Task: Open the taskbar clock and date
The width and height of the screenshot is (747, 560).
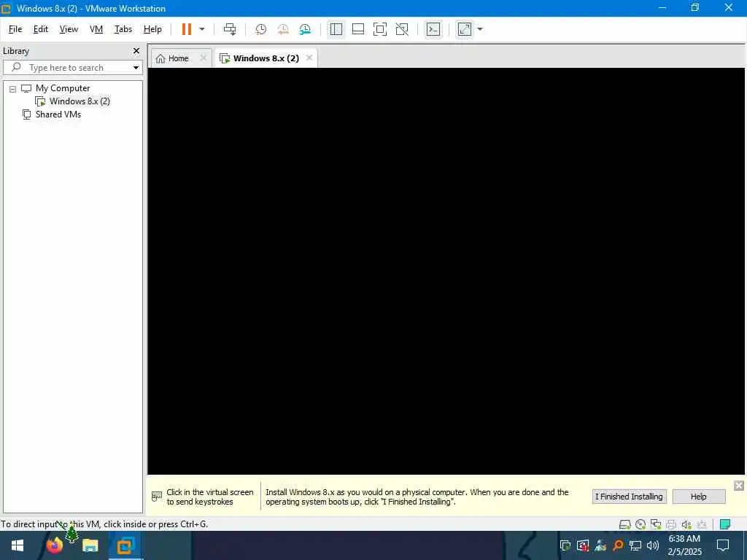Action: tap(684, 545)
